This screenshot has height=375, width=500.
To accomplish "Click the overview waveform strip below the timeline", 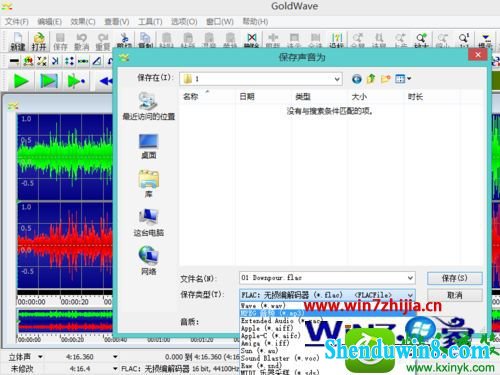I will point(65,321).
